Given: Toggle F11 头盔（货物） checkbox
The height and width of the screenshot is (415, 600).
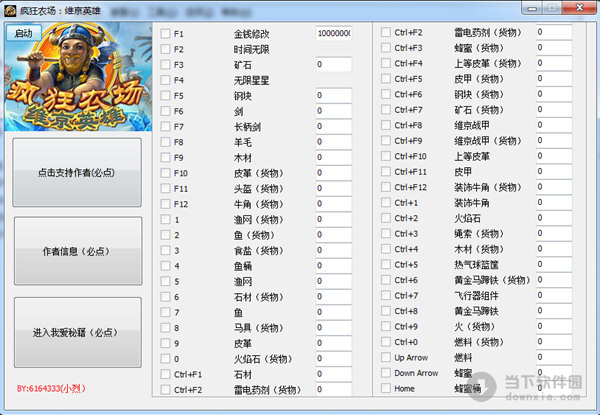Looking at the screenshot, I should pos(165,189).
